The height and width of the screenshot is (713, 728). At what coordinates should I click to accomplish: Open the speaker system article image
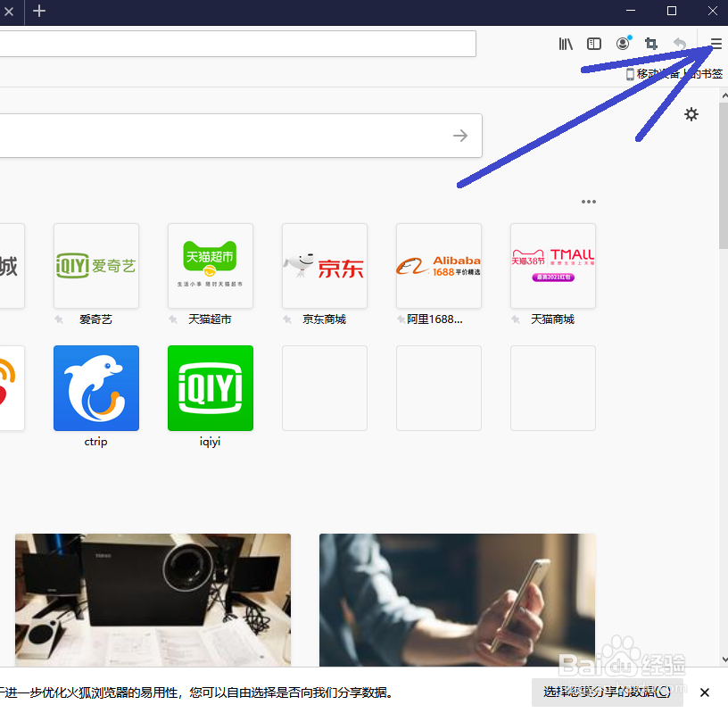click(153, 601)
